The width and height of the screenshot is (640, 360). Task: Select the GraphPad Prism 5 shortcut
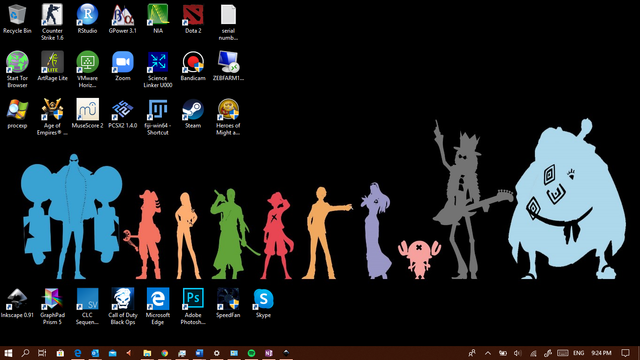click(x=52, y=307)
